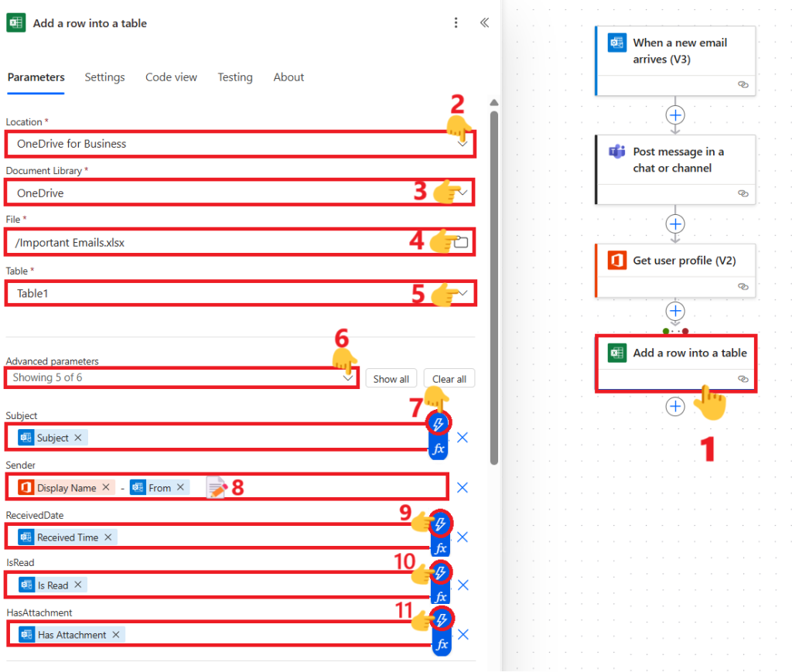Click the Show all button
The width and height of the screenshot is (792, 672).
point(391,379)
